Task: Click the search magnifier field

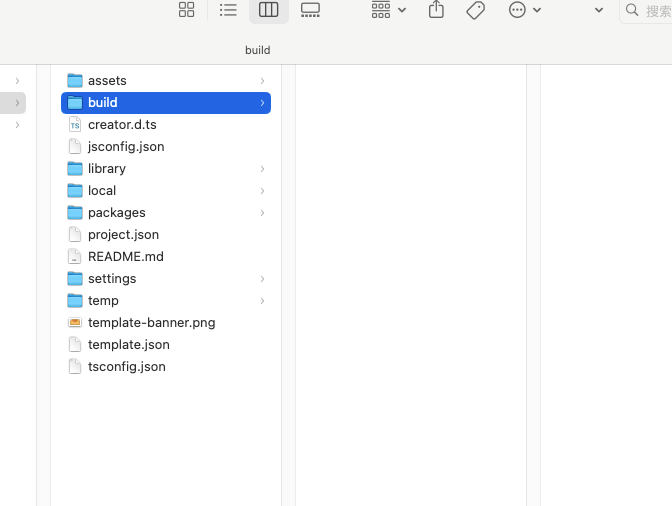Action: coord(646,10)
